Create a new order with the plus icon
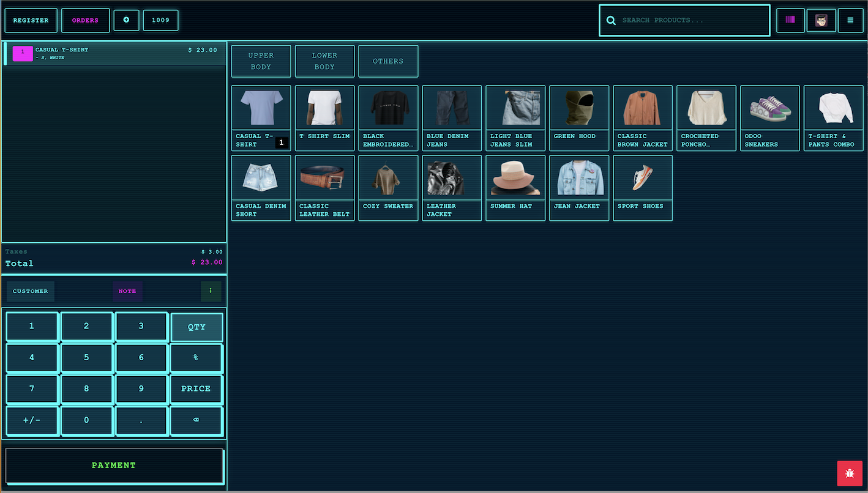Image resolution: width=868 pixels, height=493 pixels. (126, 20)
